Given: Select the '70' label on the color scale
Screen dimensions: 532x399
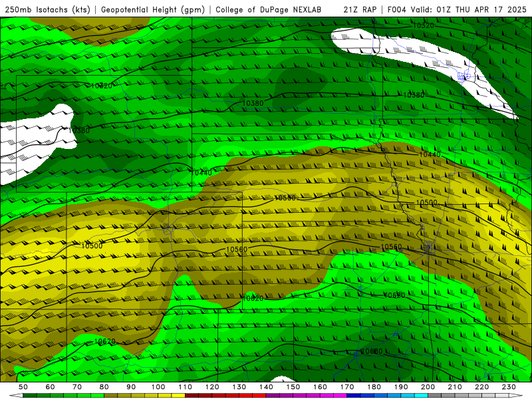Looking at the screenshot, I should click(x=77, y=387).
